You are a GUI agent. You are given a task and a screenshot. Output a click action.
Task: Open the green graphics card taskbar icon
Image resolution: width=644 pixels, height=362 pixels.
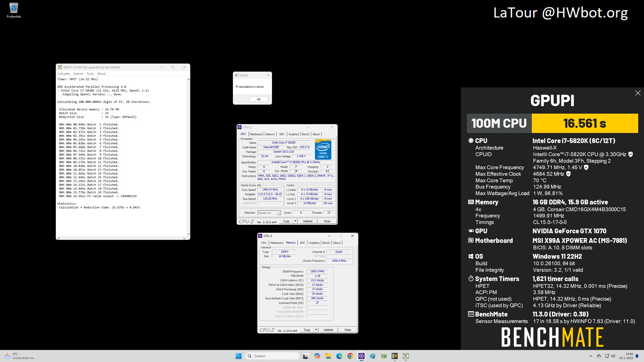[384, 356]
